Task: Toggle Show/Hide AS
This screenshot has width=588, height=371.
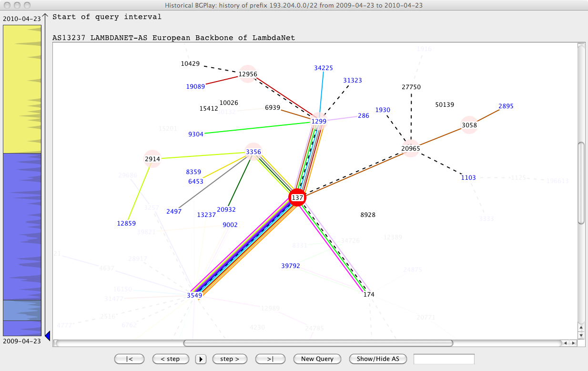Action: click(x=378, y=359)
